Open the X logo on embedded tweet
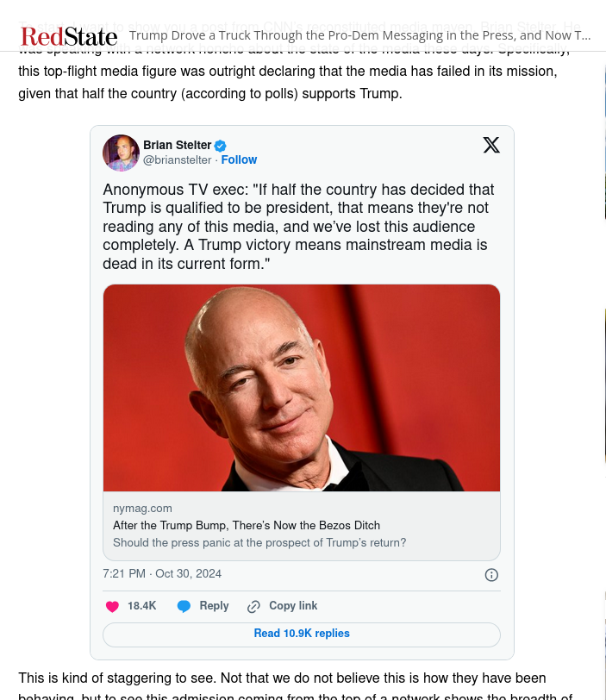The height and width of the screenshot is (700, 606). pos(491,145)
